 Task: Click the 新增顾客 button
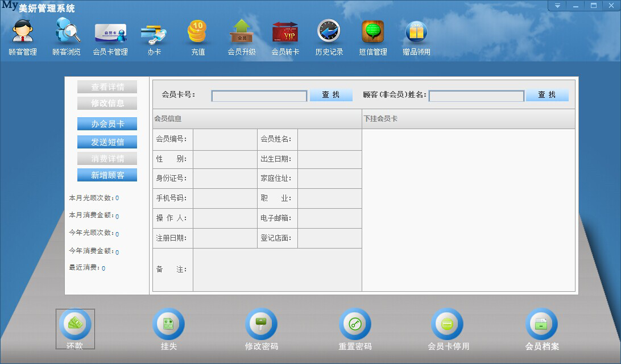click(107, 175)
